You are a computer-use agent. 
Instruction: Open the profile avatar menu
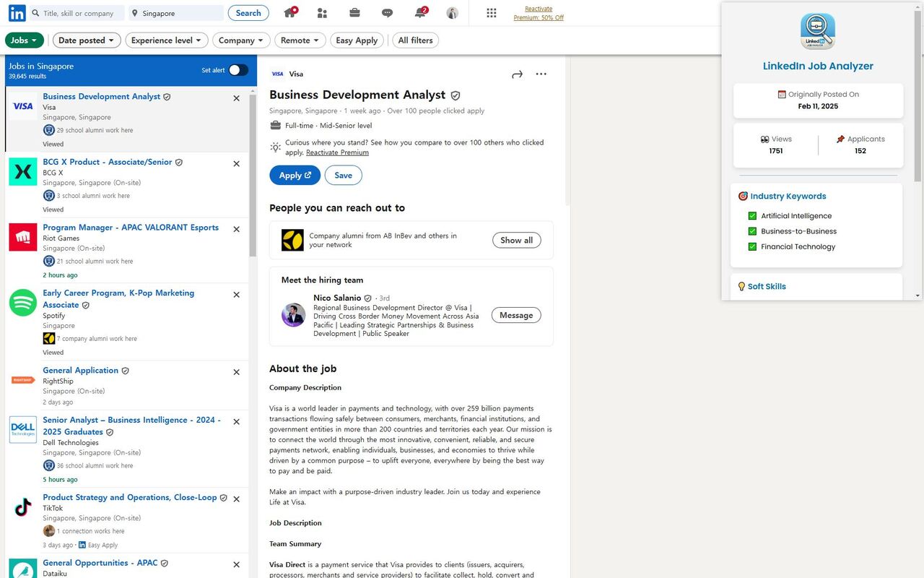click(x=453, y=13)
